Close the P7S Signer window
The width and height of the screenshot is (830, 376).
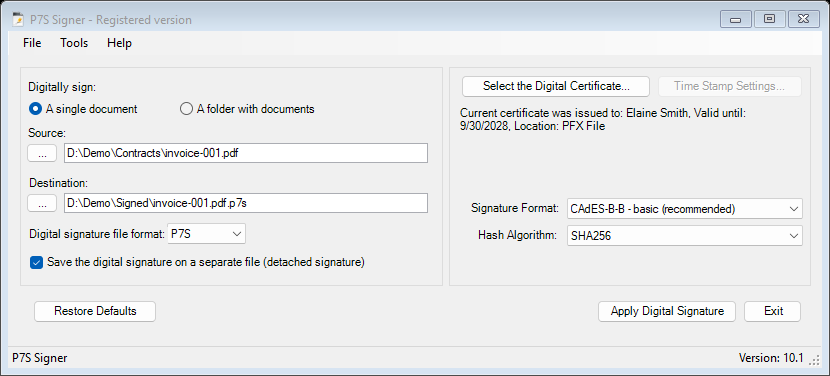click(804, 20)
